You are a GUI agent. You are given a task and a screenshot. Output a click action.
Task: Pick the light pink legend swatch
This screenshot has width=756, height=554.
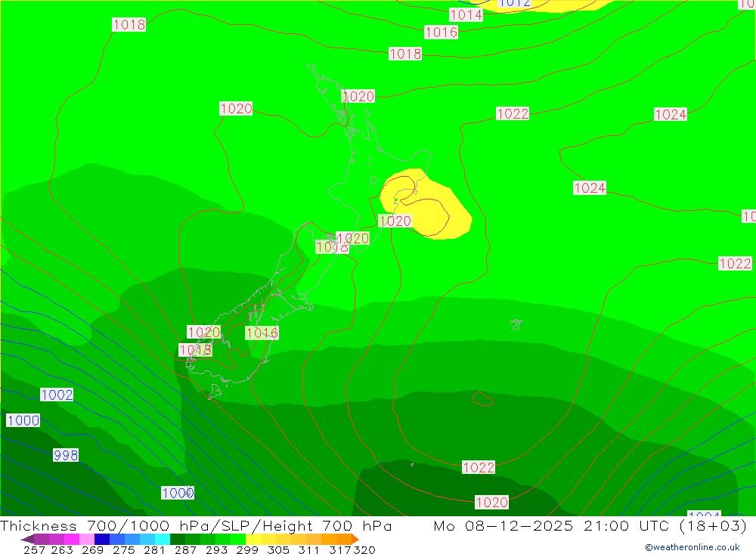[85, 539]
